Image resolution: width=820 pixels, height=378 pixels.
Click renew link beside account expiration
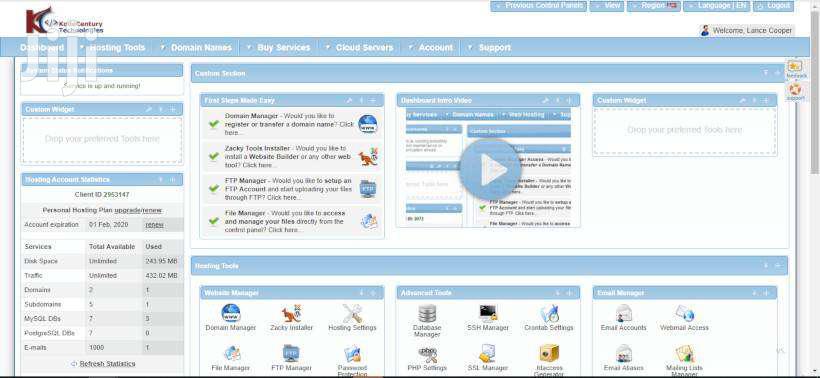click(154, 225)
